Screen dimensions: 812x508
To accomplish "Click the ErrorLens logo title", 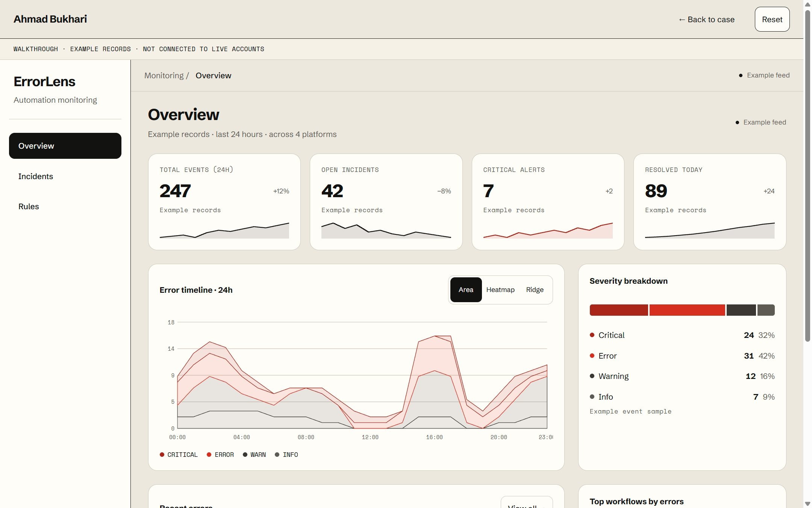I will coord(44,82).
